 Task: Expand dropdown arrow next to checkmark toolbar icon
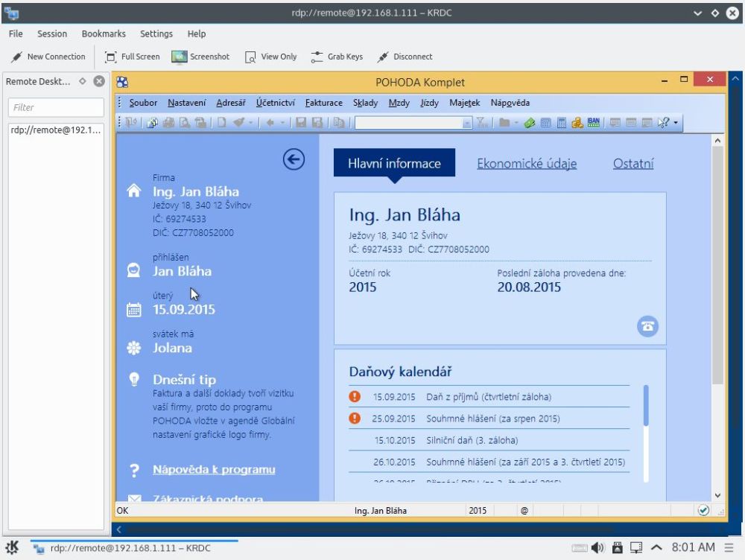click(x=250, y=123)
